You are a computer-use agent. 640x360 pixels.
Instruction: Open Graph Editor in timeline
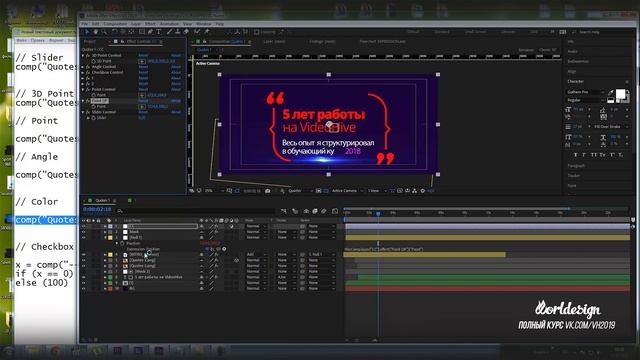point(335,211)
